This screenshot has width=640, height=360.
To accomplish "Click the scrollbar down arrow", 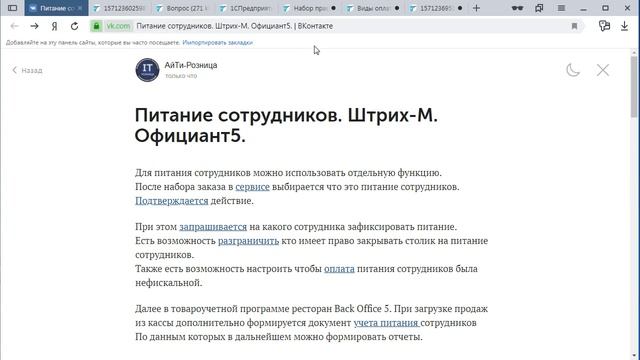I will [x=633, y=356].
